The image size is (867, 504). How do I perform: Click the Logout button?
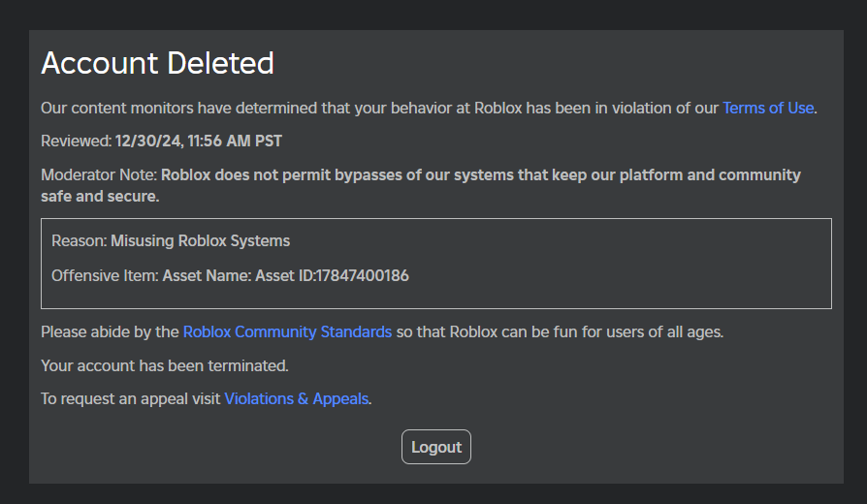436,447
